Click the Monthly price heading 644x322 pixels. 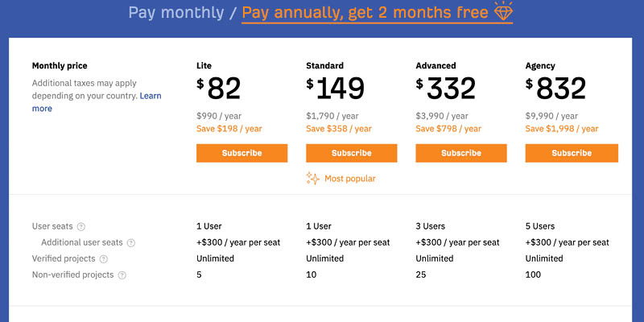[60, 66]
